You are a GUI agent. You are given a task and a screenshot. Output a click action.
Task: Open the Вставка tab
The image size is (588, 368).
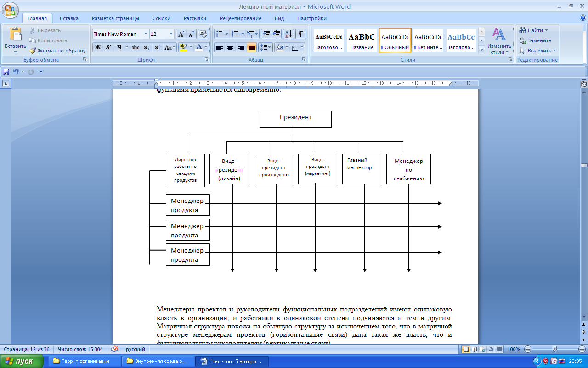coord(69,18)
